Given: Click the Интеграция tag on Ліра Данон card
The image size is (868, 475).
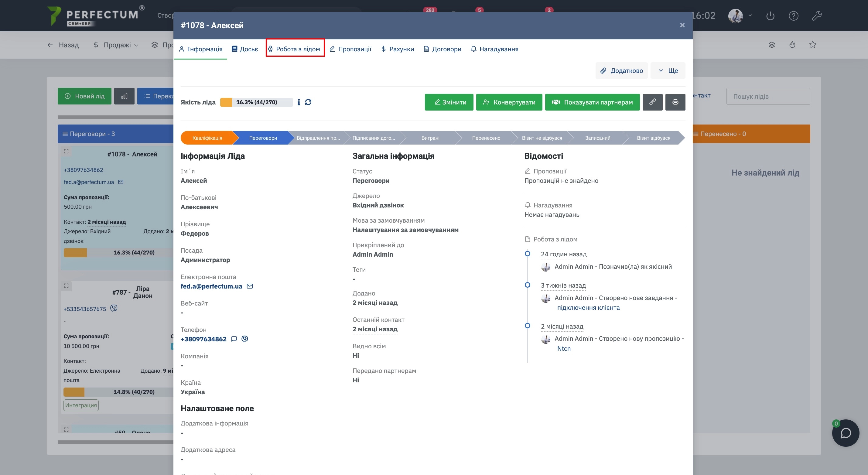Looking at the screenshot, I should (81, 405).
